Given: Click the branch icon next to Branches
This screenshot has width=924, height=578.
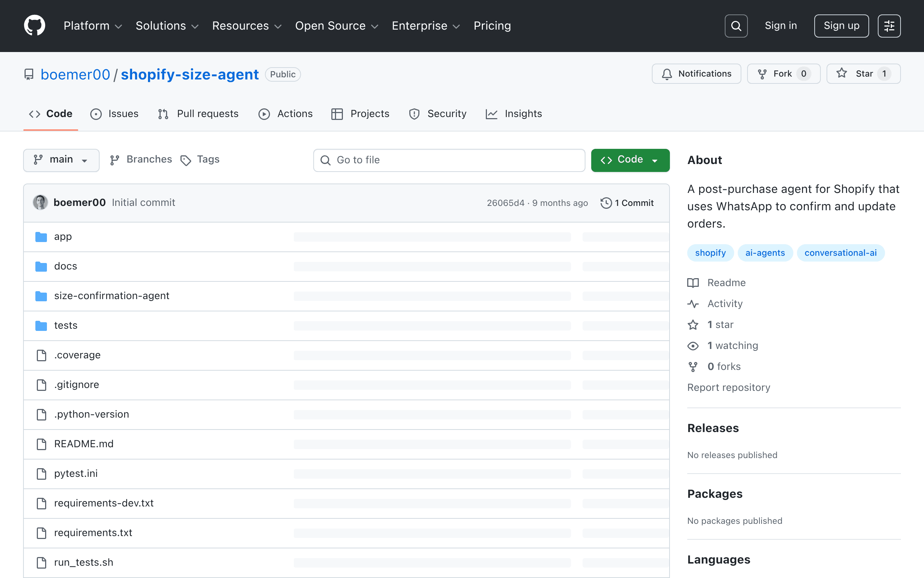Looking at the screenshot, I should [x=114, y=160].
